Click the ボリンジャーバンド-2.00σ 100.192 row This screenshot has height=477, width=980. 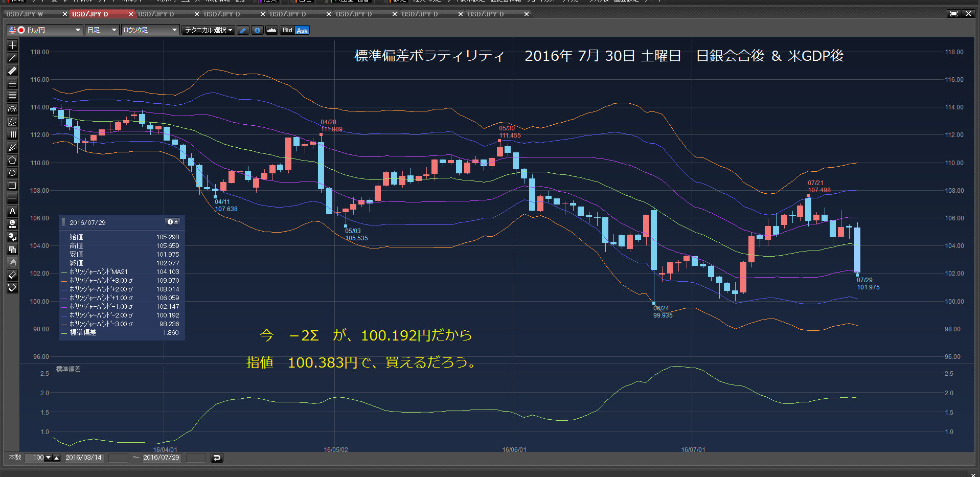122,315
